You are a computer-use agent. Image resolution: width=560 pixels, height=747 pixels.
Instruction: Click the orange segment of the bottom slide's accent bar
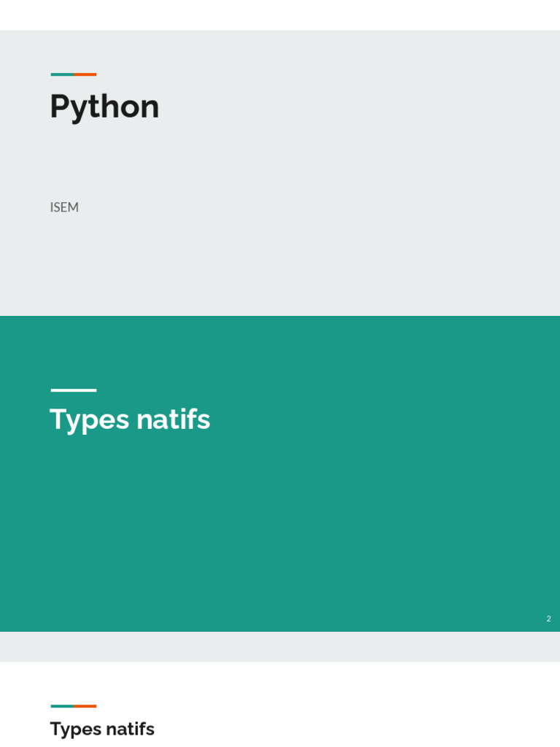coord(85,706)
